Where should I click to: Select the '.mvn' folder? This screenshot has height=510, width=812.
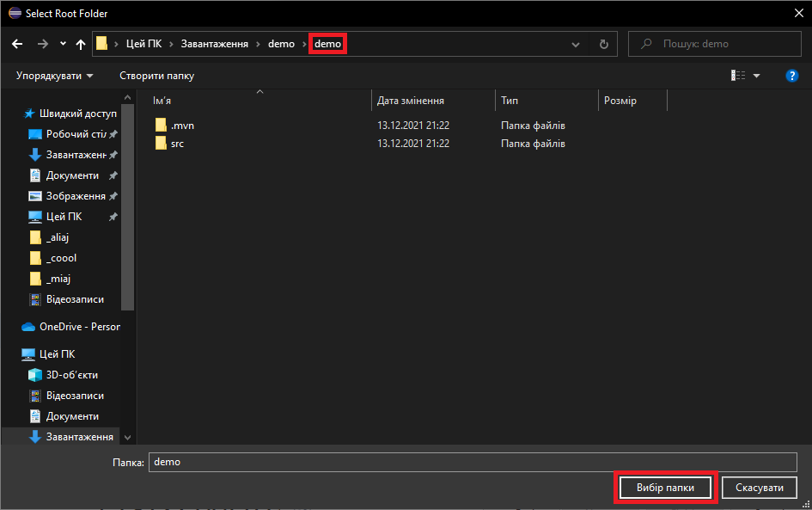point(182,126)
